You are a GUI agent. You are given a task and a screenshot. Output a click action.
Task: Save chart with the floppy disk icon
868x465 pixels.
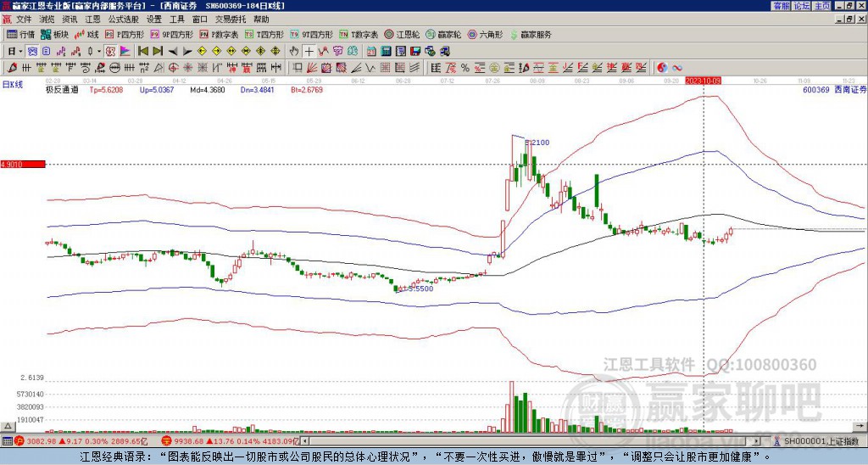point(415,52)
